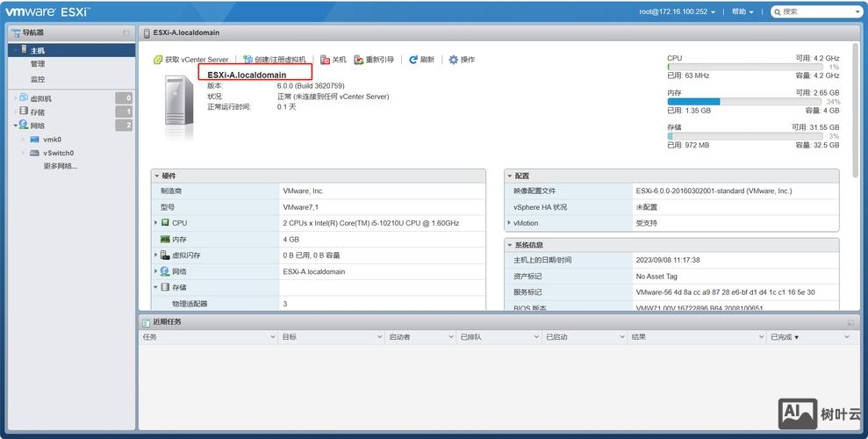Collapse the 系统信息 panel
868x439 pixels.
pos(511,245)
